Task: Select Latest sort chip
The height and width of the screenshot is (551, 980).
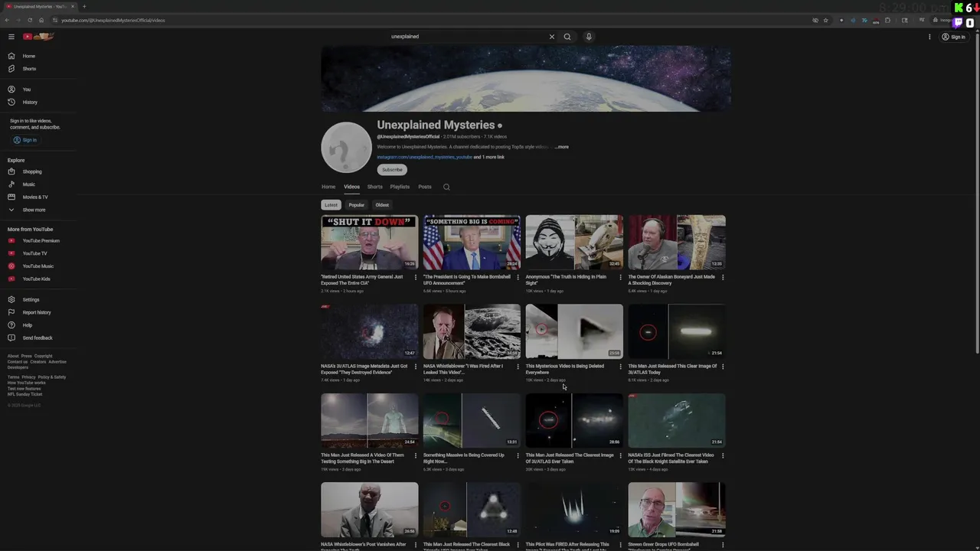Action: (x=331, y=205)
